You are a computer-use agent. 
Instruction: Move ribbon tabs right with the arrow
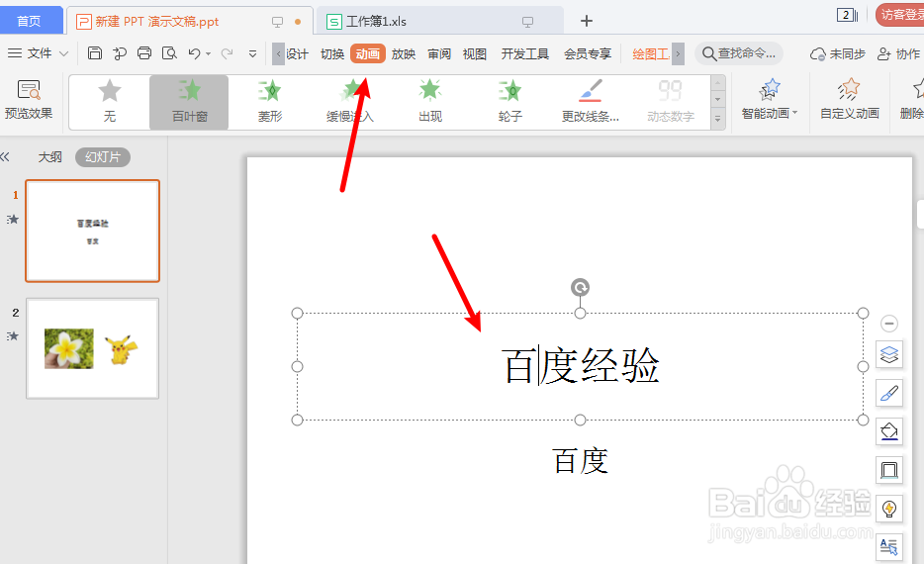[x=679, y=53]
